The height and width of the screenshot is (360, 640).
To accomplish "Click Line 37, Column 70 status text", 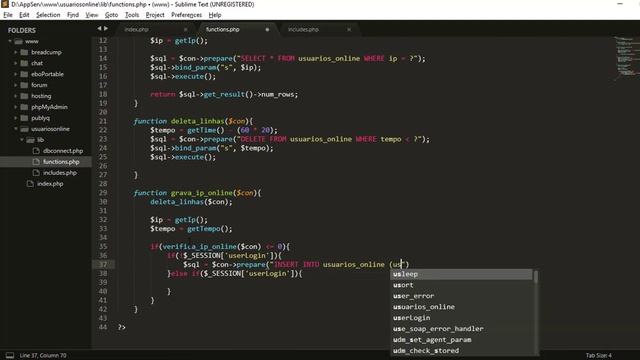I will 43,356.
